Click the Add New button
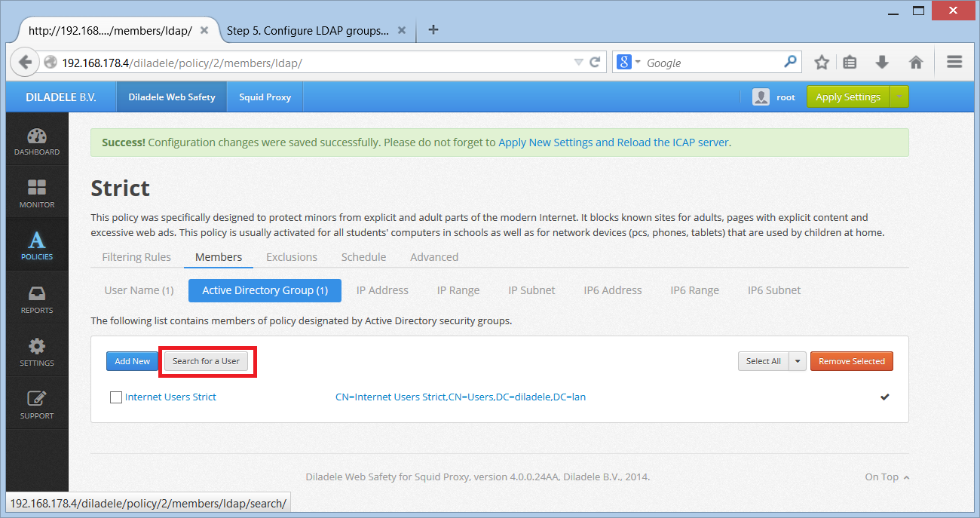980x518 pixels. pyautogui.click(x=132, y=361)
